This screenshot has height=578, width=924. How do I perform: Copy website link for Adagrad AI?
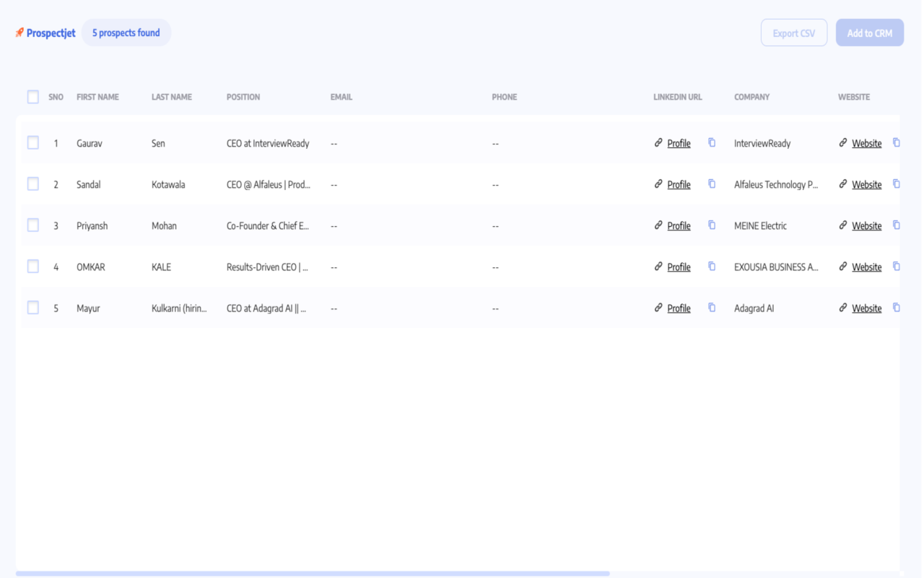point(897,308)
